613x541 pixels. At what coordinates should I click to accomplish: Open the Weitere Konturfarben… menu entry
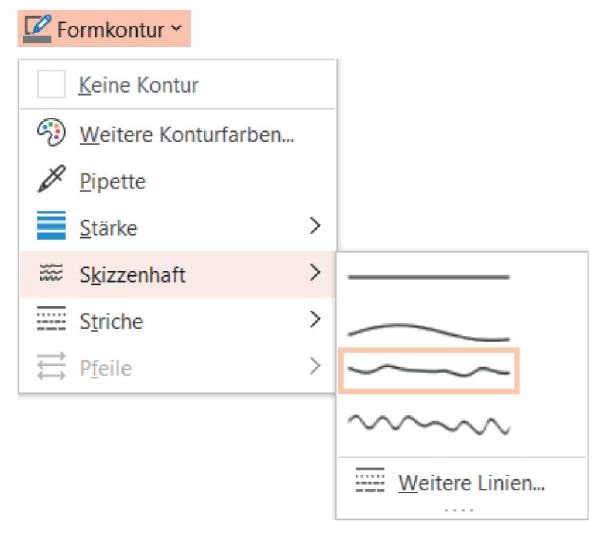(186, 134)
